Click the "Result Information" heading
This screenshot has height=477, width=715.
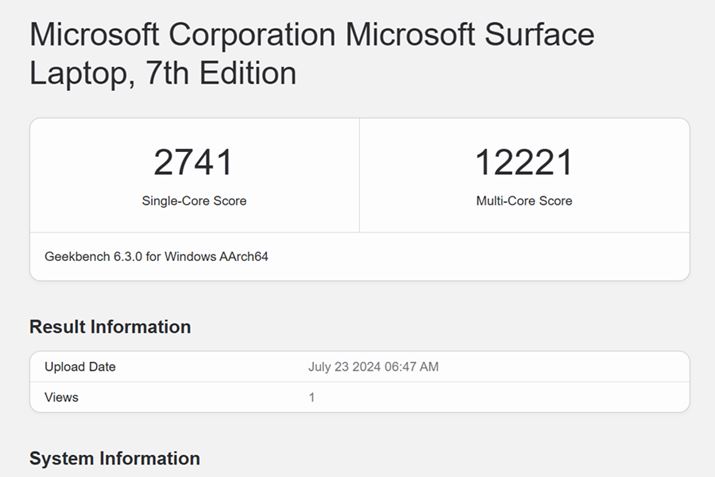pyautogui.click(x=110, y=327)
